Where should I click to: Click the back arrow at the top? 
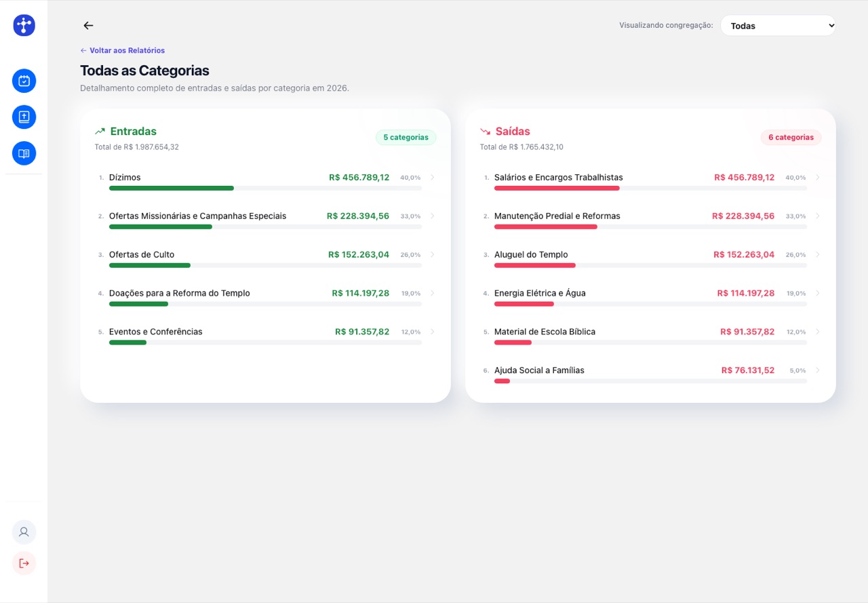[x=88, y=26]
